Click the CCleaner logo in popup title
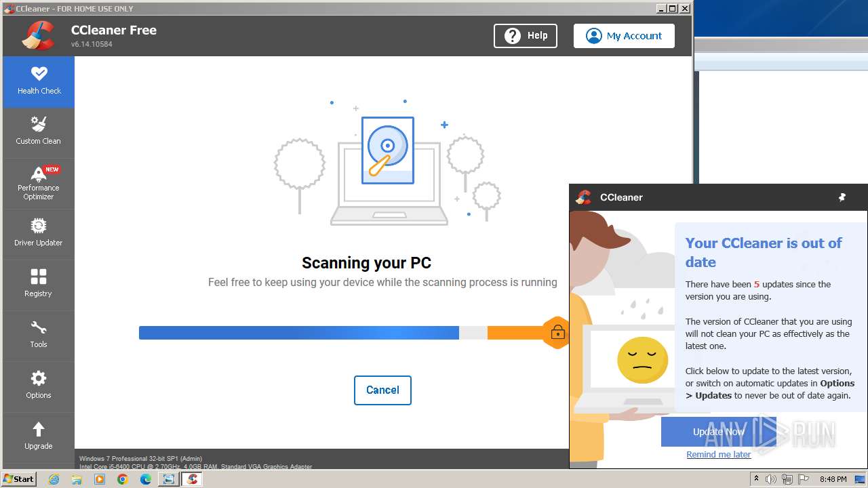The width and height of the screenshot is (868, 488). point(583,197)
